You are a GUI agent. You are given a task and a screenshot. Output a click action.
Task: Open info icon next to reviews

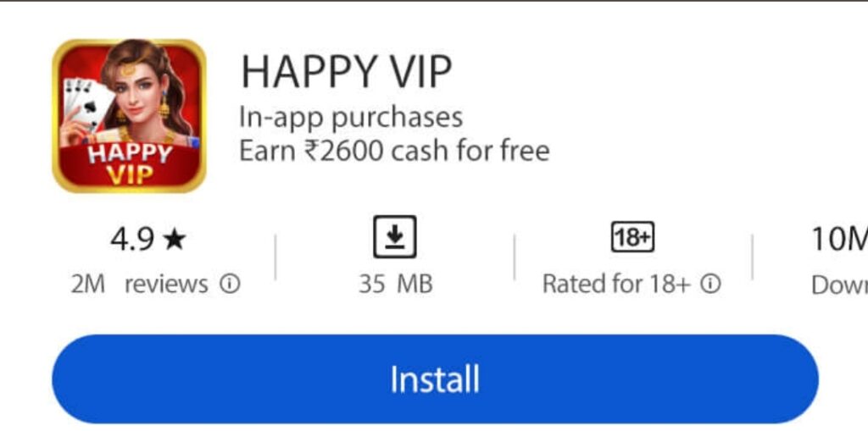[230, 285]
